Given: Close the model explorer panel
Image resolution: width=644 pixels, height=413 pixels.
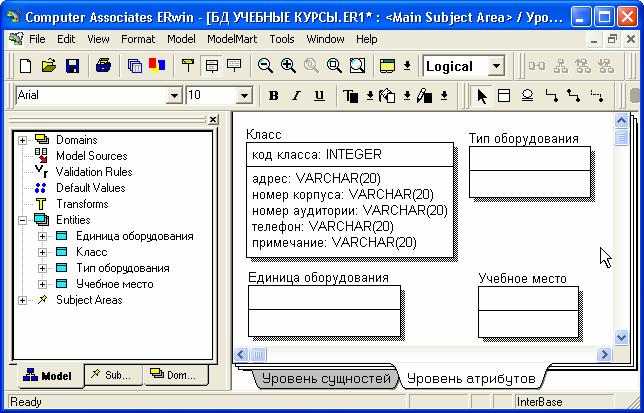Looking at the screenshot, I should click(x=213, y=119).
